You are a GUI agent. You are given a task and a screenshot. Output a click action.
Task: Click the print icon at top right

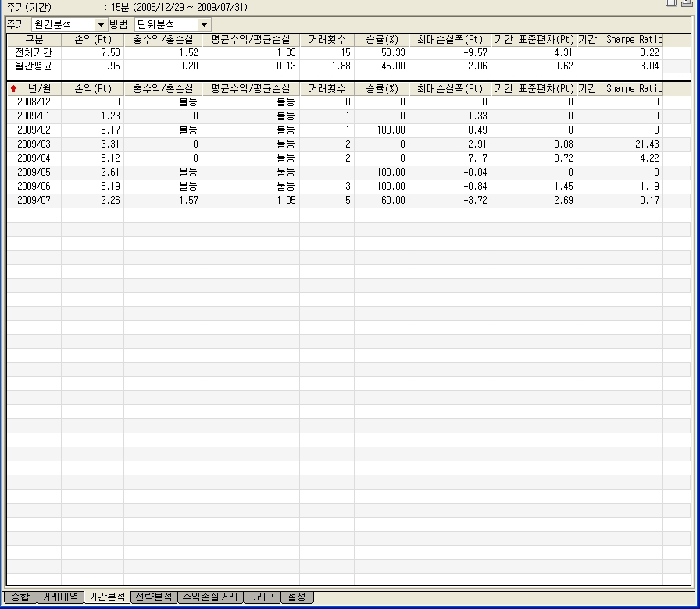tap(687, 3)
